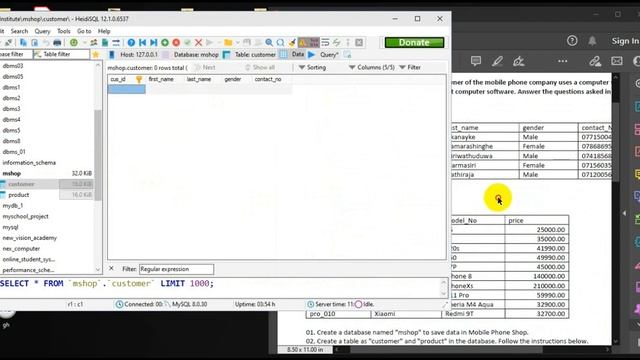
Task: Click the Next rows button
Action: click(205, 67)
